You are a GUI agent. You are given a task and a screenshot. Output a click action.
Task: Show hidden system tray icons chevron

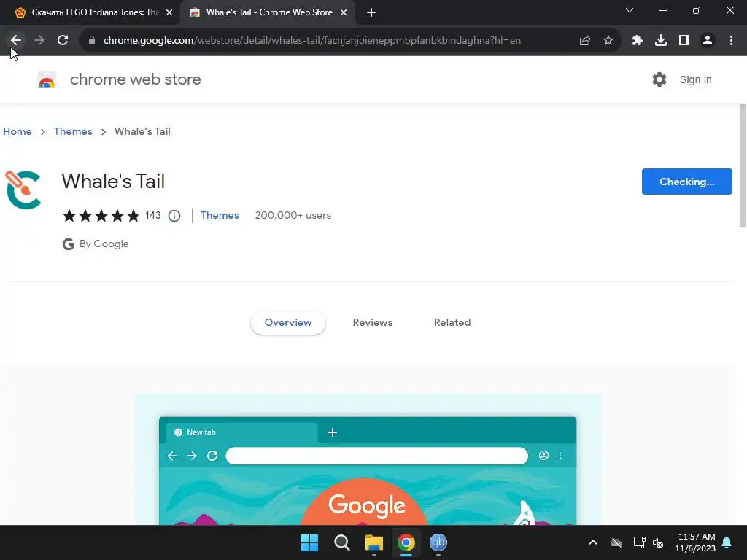tap(593, 542)
